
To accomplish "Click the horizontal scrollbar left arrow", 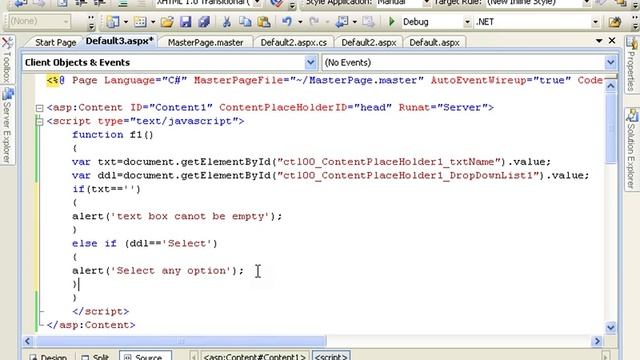I will pos(28,341).
